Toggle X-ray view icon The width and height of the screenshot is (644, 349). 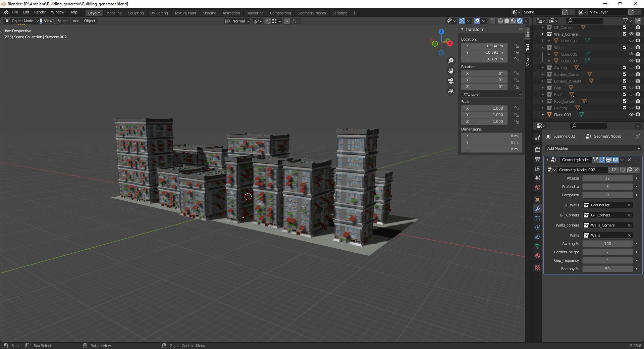492,21
